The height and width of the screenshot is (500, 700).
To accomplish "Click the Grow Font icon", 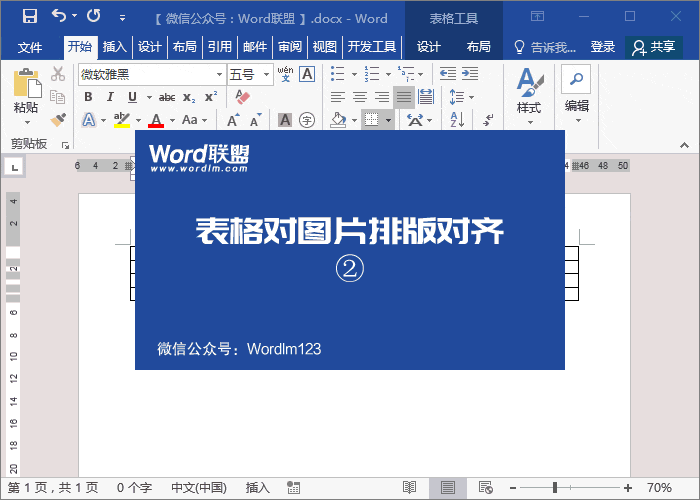I will [x=233, y=120].
